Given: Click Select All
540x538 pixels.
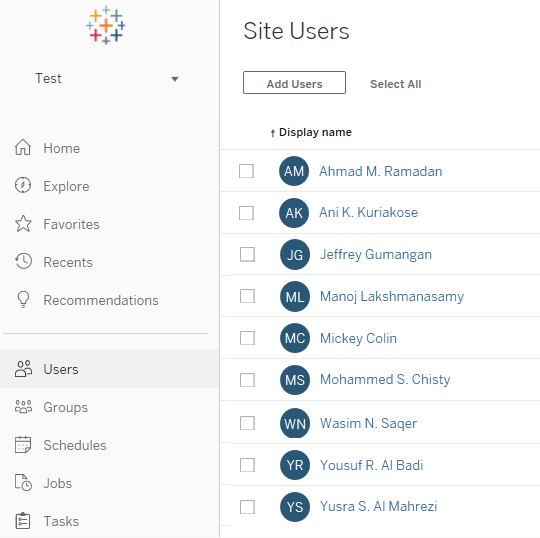Looking at the screenshot, I should click(x=395, y=84).
